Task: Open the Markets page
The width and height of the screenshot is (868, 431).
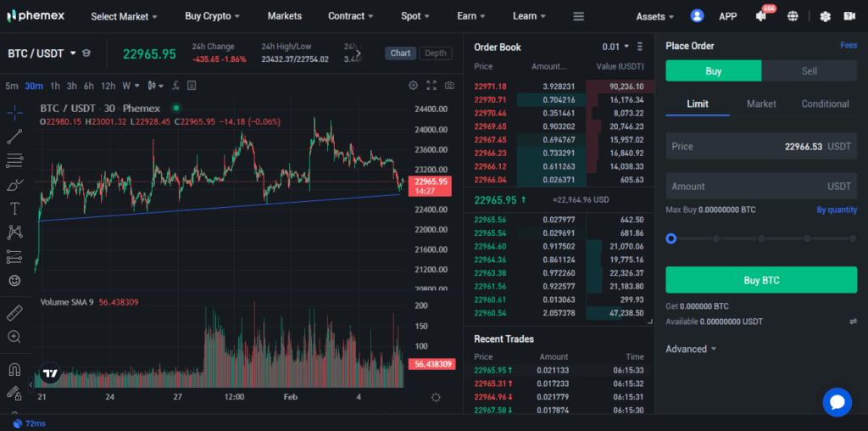Action: [285, 16]
